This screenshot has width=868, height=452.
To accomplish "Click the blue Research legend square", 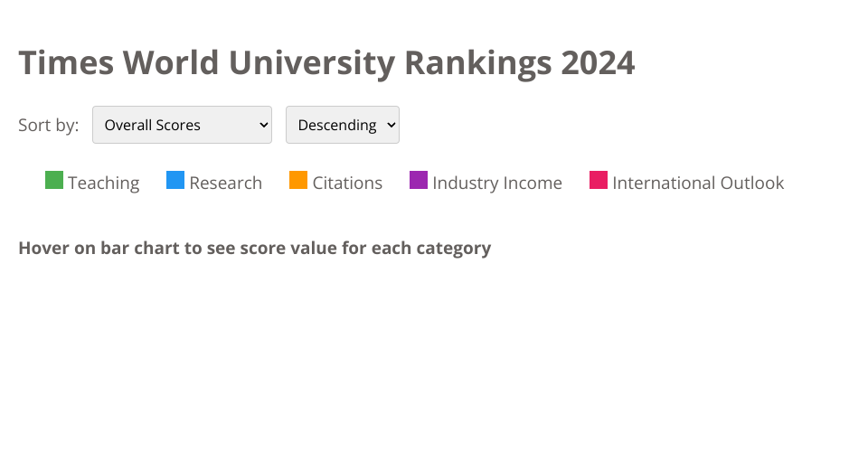I will coord(175,180).
